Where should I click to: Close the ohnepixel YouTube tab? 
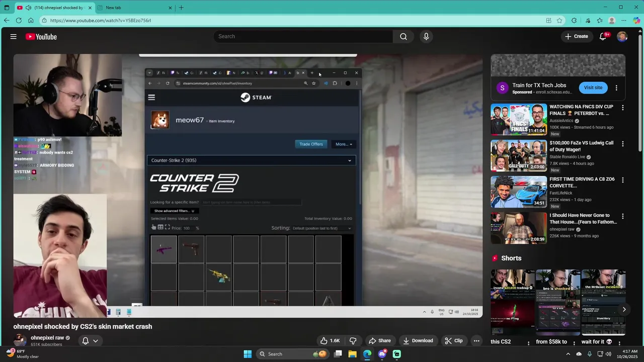[x=90, y=8]
